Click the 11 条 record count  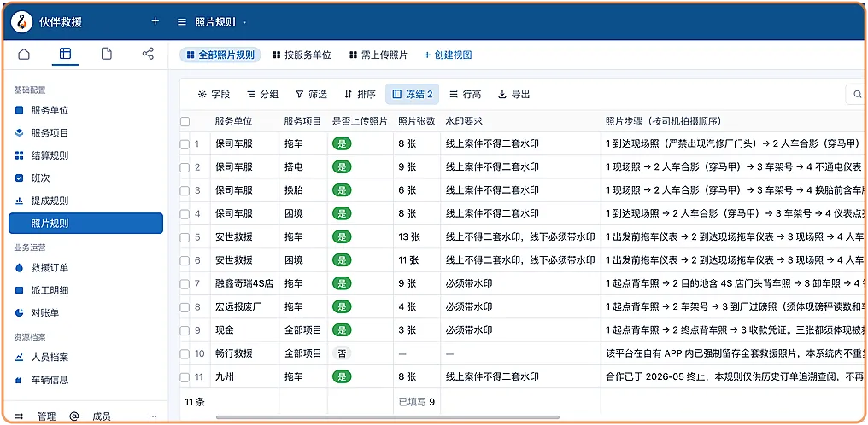(194, 402)
